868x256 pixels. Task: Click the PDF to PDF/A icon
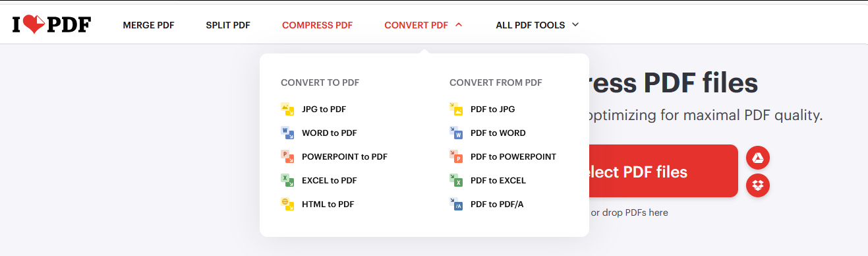(456, 204)
